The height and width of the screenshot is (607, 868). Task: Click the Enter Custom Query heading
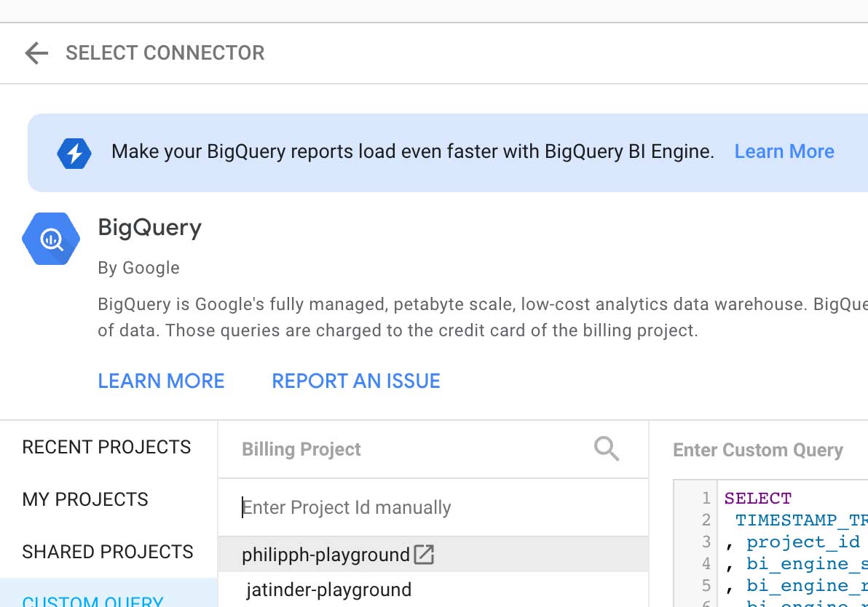758,451
